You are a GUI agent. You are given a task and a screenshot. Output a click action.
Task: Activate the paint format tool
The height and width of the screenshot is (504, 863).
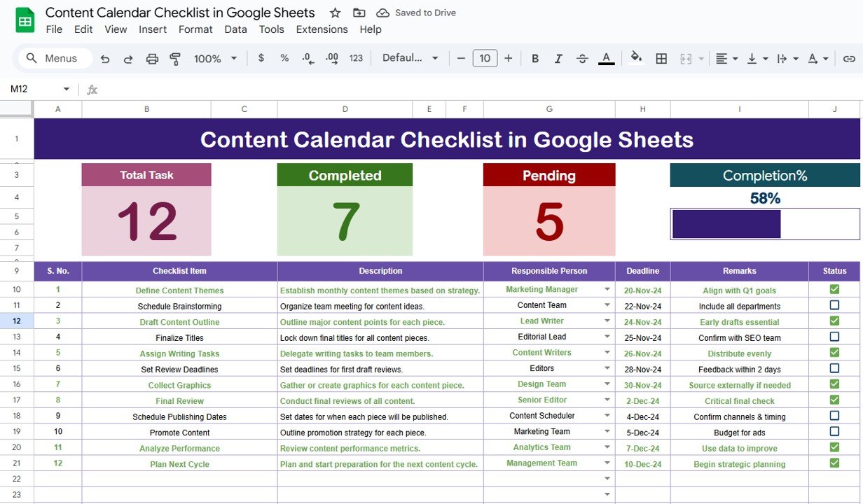[x=175, y=59]
